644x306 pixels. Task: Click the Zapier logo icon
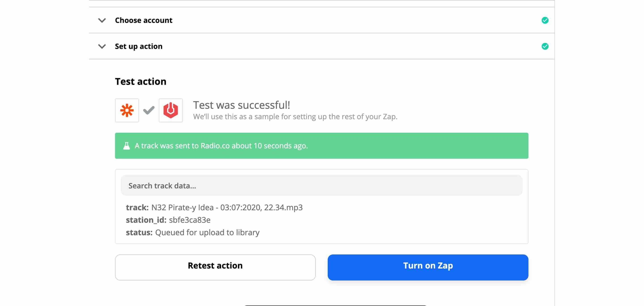(127, 110)
